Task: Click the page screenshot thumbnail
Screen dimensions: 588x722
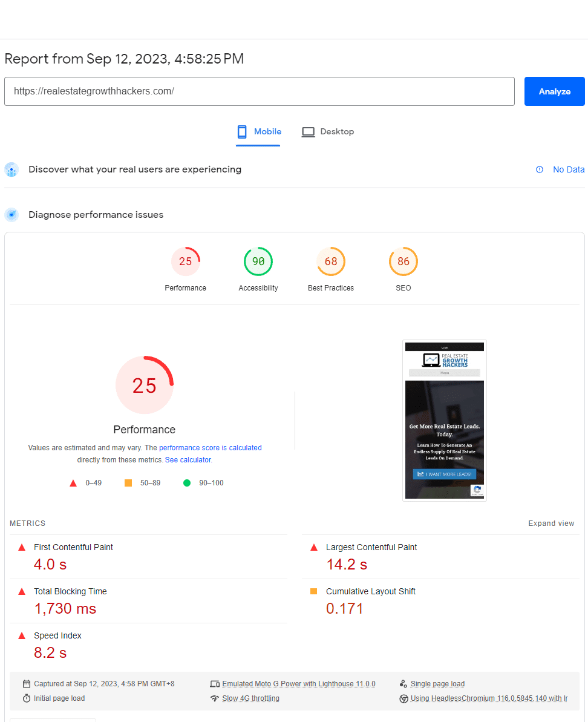Action: (x=445, y=421)
